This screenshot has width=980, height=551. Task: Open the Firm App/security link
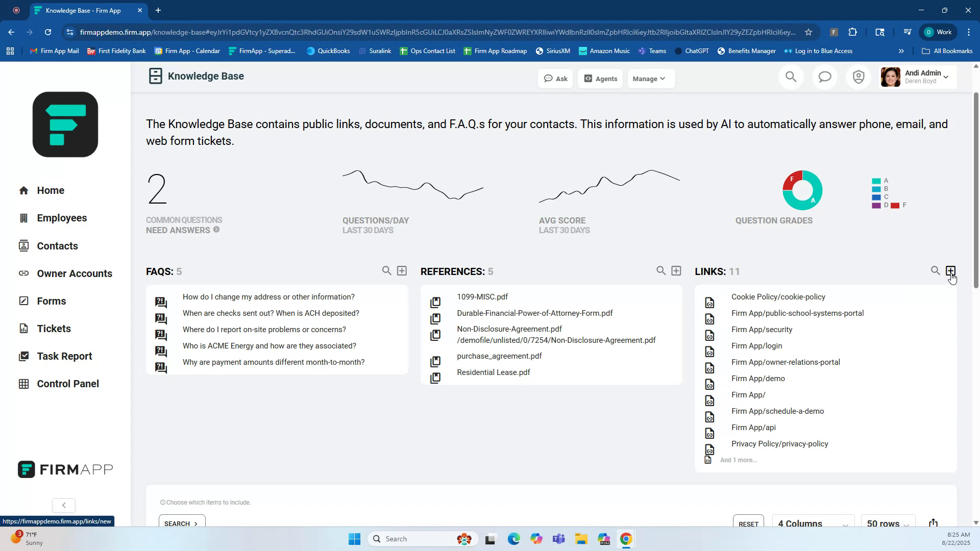[762, 329]
